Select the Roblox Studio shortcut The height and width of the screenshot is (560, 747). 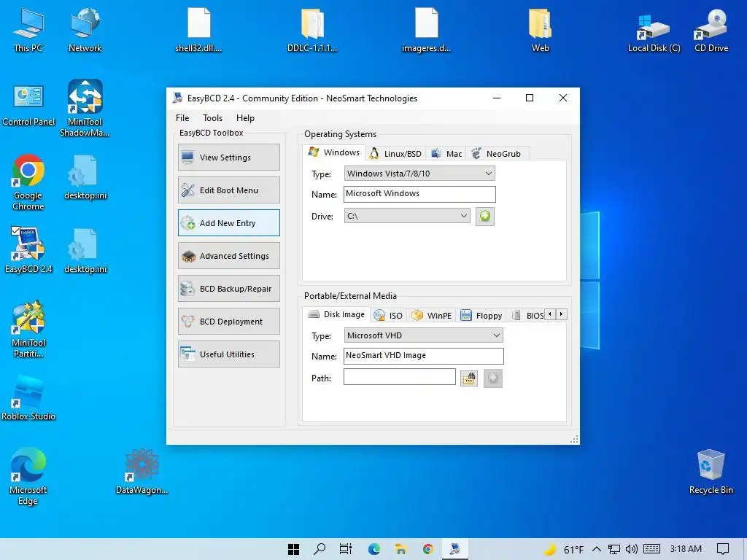tap(28, 398)
